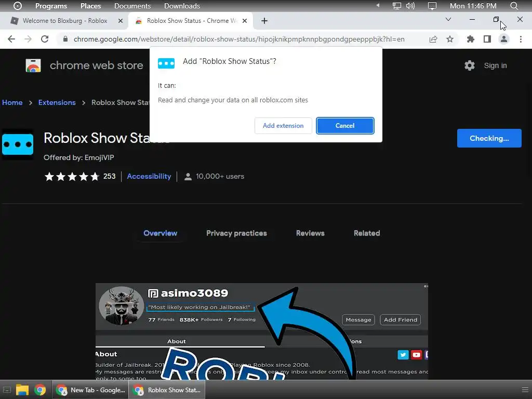532x399 pixels.
Task: Open a new browser tab
Action: (264, 21)
